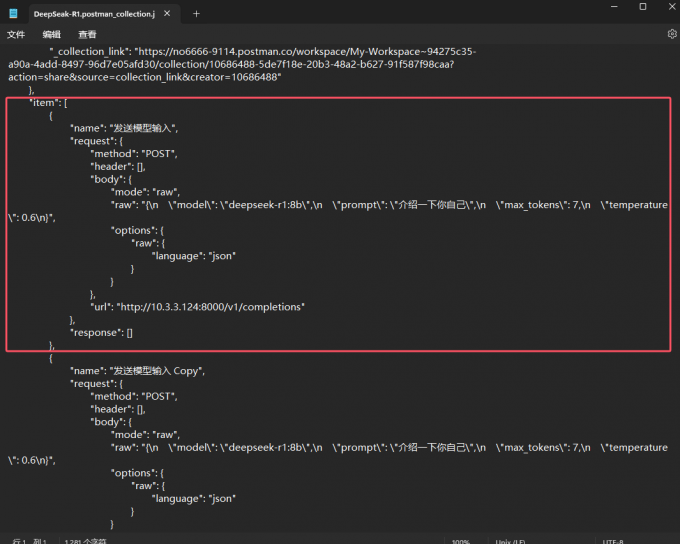Click the 100% zoom level in status bar
The height and width of the screenshot is (544, 680).
pos(461,541)
